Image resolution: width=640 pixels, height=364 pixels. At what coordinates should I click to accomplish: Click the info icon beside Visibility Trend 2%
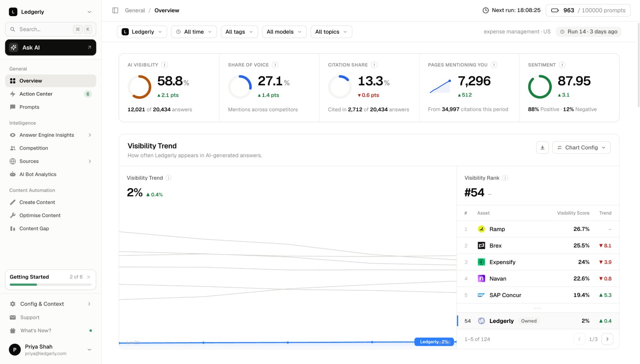(x=169, y=178)
